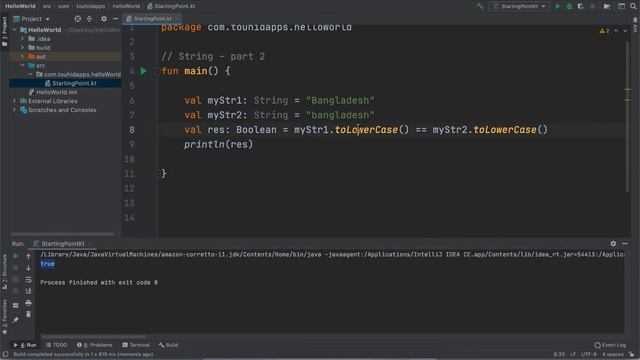The image size is (640, 360).
Task: Expand the out folder
Action: 22,56
